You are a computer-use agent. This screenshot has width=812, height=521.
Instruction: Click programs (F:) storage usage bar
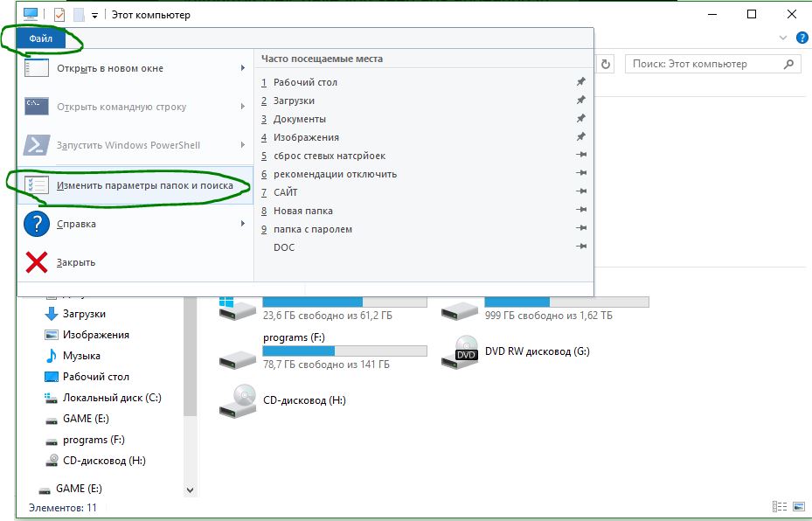tap(345, 351)
